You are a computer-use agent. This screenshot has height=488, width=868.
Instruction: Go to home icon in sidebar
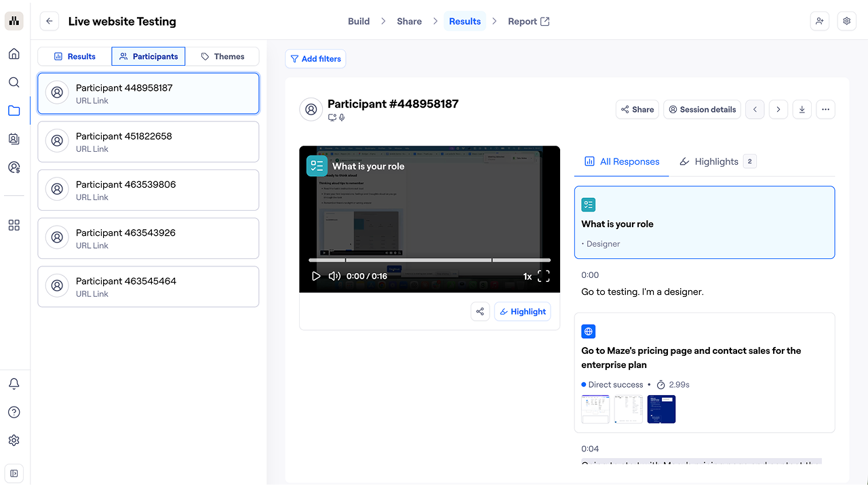[x=14, y=54]
